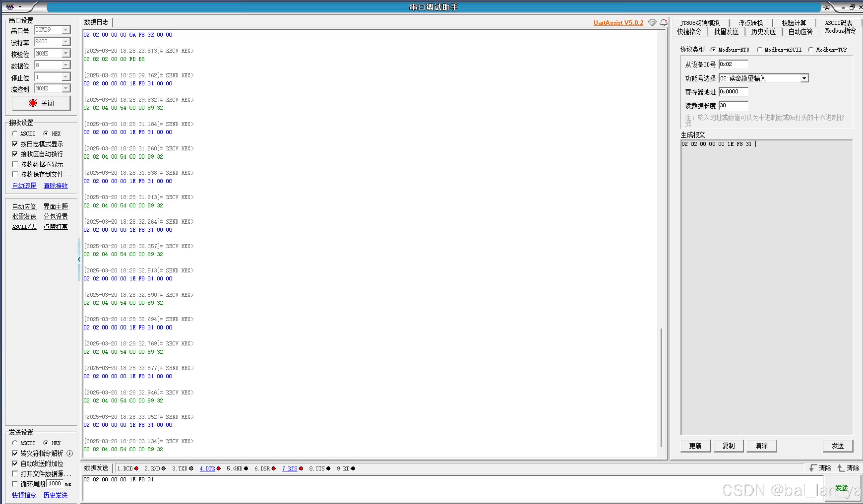
Task: Collapse left panel with the splitter arrow
Action: click(x=79, y=260)
